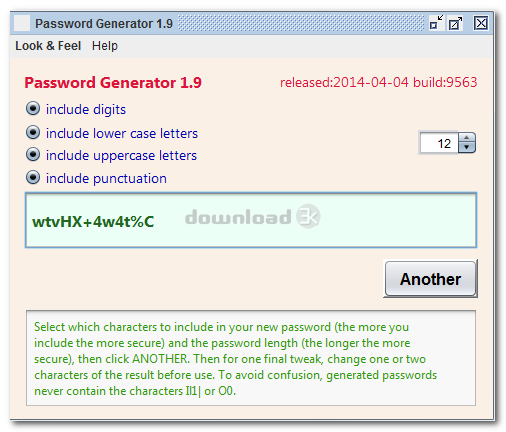506x432 pixels.
Task: Decrease password length with down arrow
Action: tap(467, 148)
